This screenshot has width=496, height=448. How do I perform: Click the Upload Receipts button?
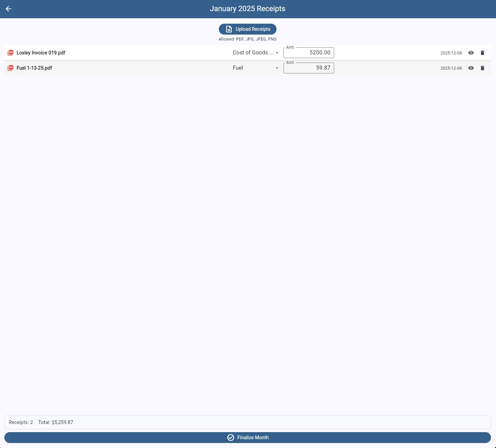click(248, 29)
